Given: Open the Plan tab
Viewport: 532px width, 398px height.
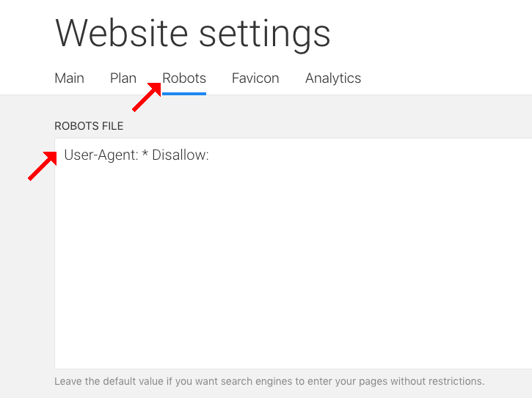Looking at the screenshot, I should [x=123, y=78].
